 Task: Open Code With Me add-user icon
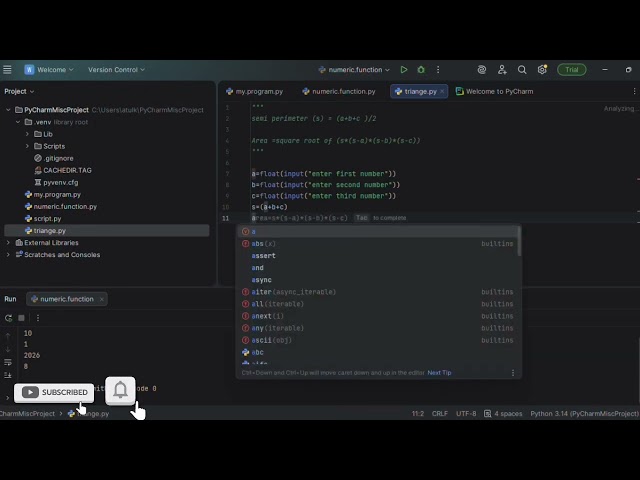point(502,70)
